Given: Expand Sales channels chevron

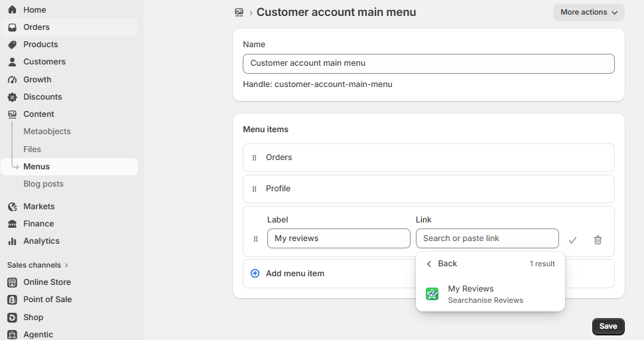Looking at the screenshot, I should [x=66, y=265].
